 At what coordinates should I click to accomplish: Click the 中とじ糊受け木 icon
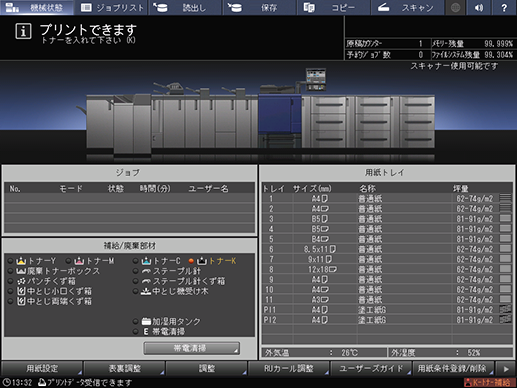coord(146,291)
